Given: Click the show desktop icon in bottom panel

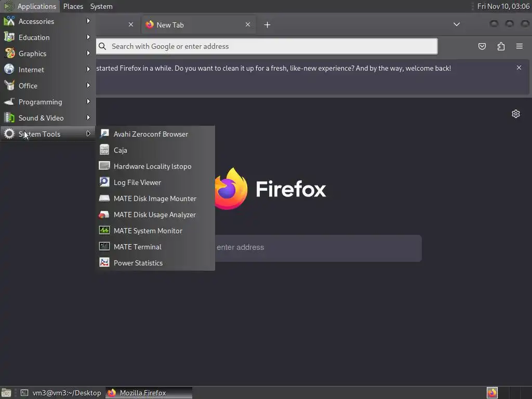Looking at the screenshot, I should coord(6,393).
